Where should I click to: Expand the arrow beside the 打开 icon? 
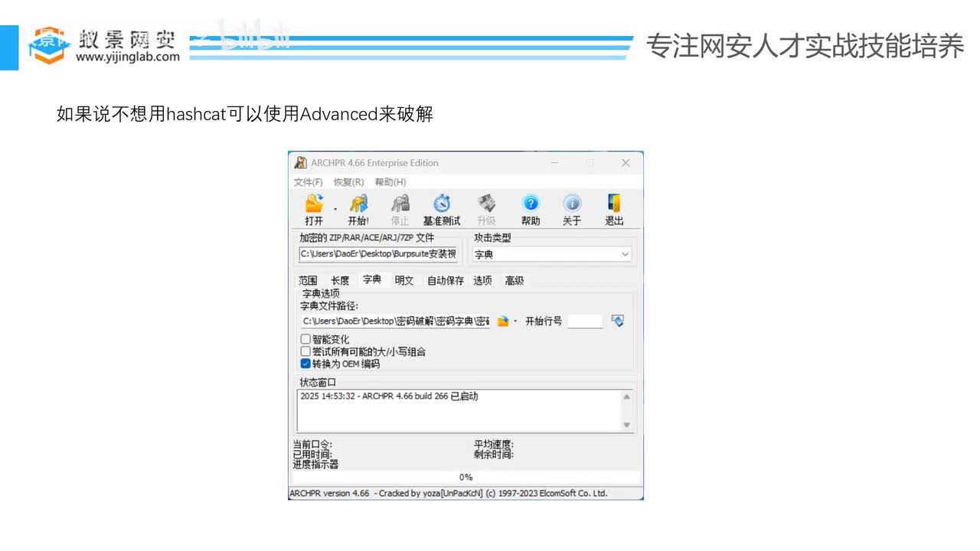[335, 209]
